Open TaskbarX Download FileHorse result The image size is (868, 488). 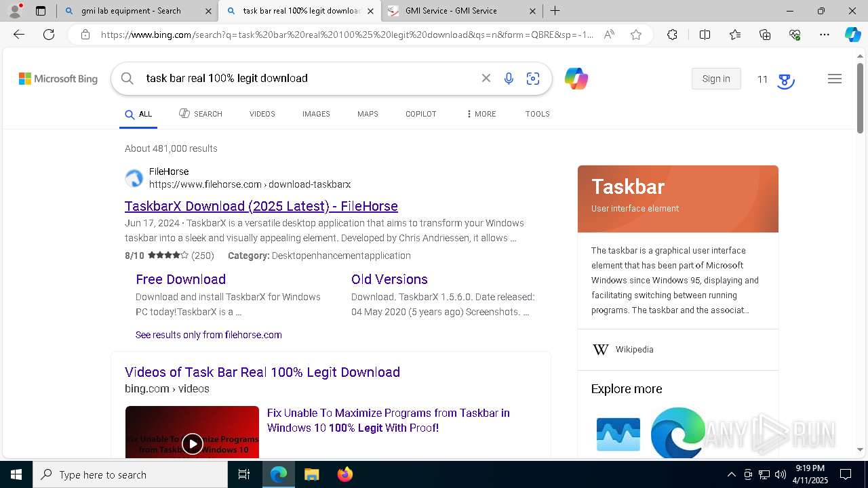click(x=261, y=206)
